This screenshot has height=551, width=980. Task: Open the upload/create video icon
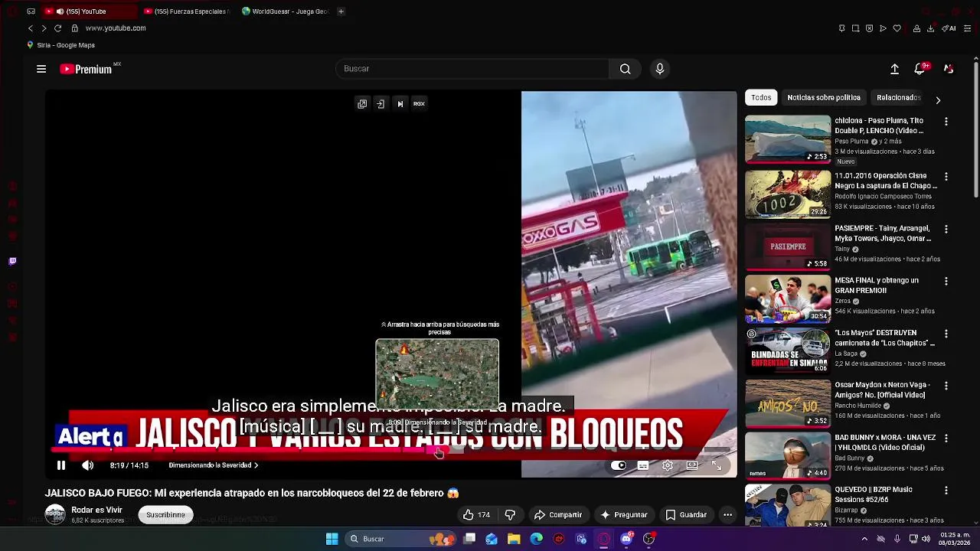(x=894, y=69)
